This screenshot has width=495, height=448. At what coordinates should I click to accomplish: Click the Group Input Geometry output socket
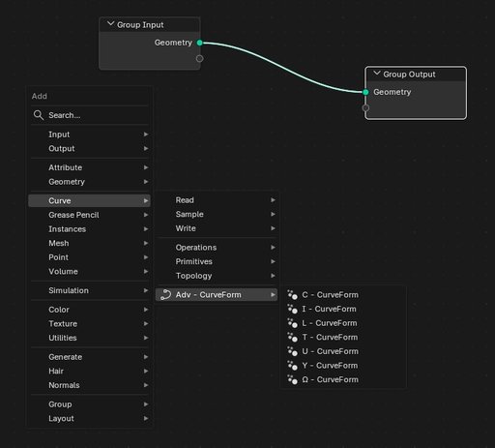tap(199, 43)
